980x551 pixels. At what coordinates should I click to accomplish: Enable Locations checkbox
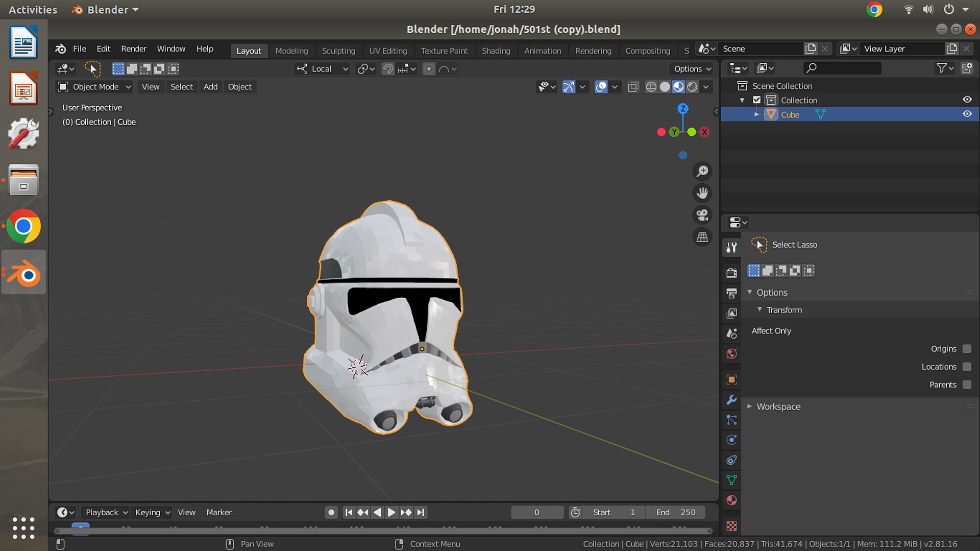967,367
